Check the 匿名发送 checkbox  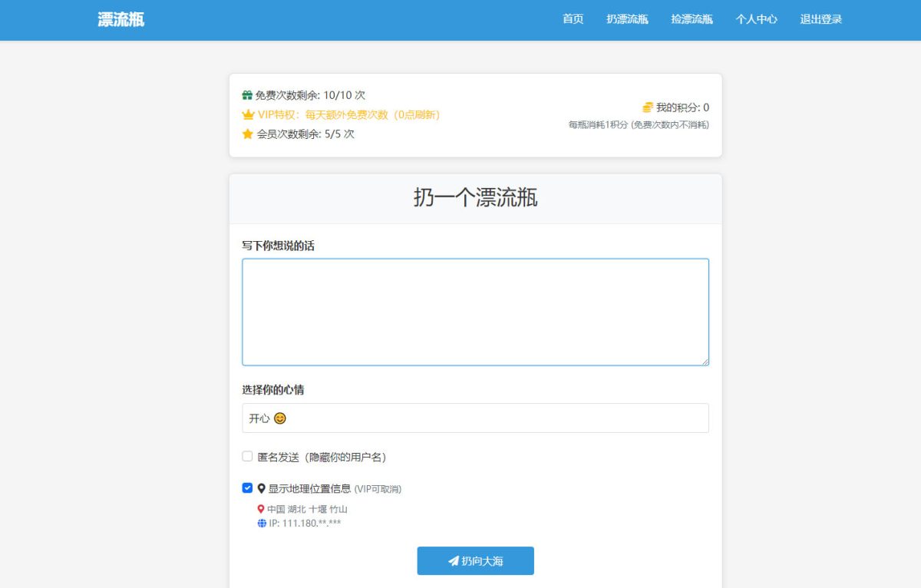[247, 456]
